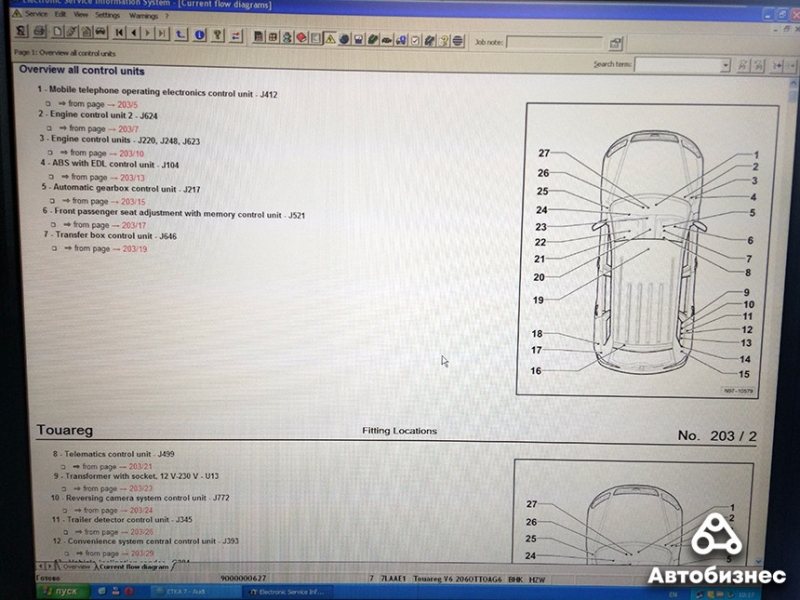
Task: Click the striped purple sphere toolbar icon
Action: tap(458, 41)
